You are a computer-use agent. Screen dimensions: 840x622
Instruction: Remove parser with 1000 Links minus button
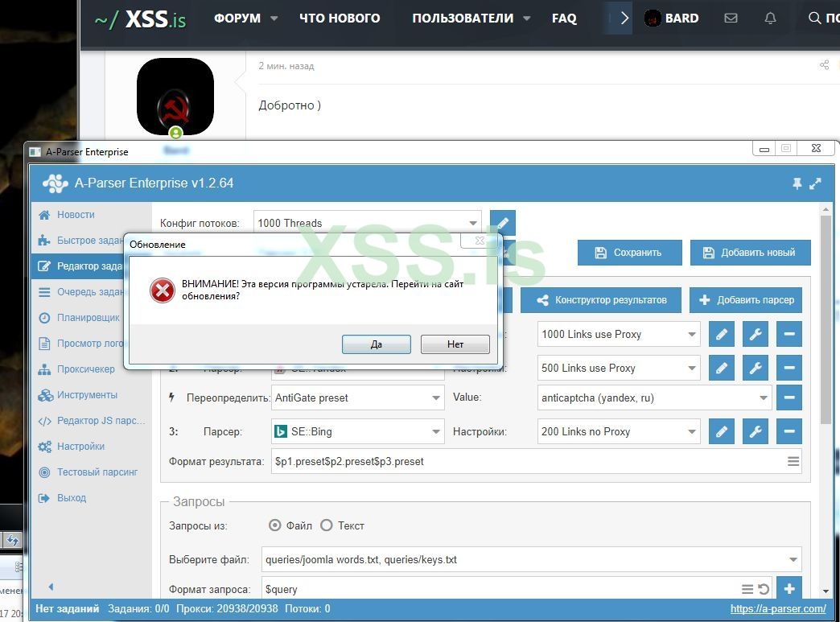click(x=789, y=334)
